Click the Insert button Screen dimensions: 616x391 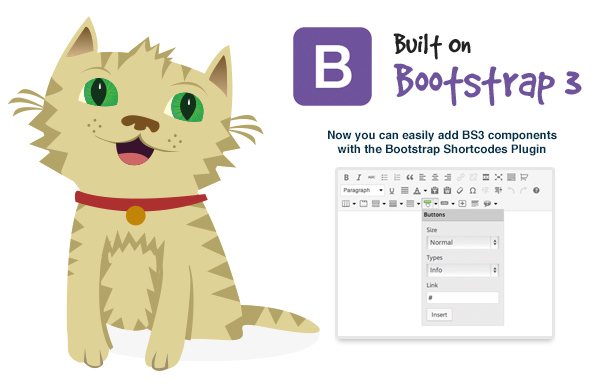click(x=439, y=315)
